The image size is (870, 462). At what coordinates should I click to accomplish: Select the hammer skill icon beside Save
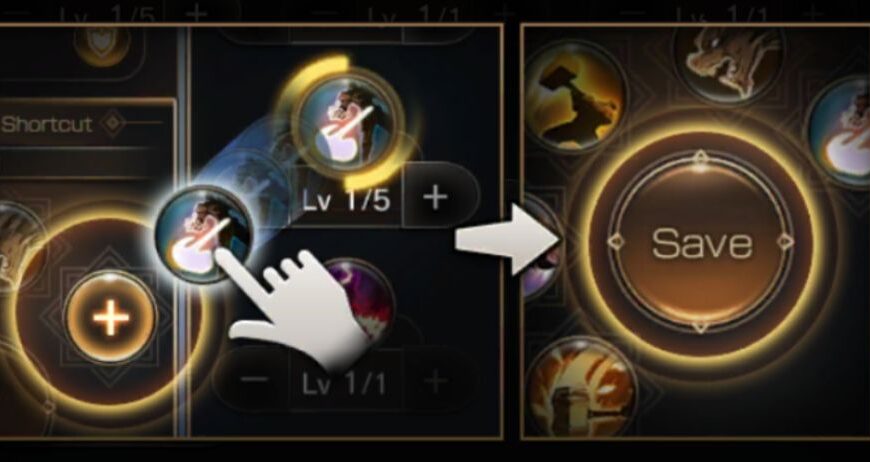pyautogui.click(x=575, y=98)
